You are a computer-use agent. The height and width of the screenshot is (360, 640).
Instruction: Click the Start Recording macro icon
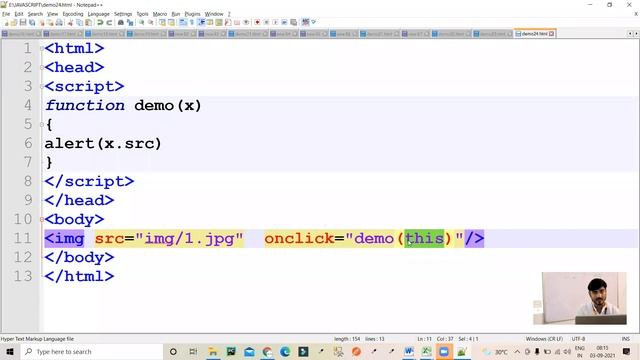[x=257, y=22]
